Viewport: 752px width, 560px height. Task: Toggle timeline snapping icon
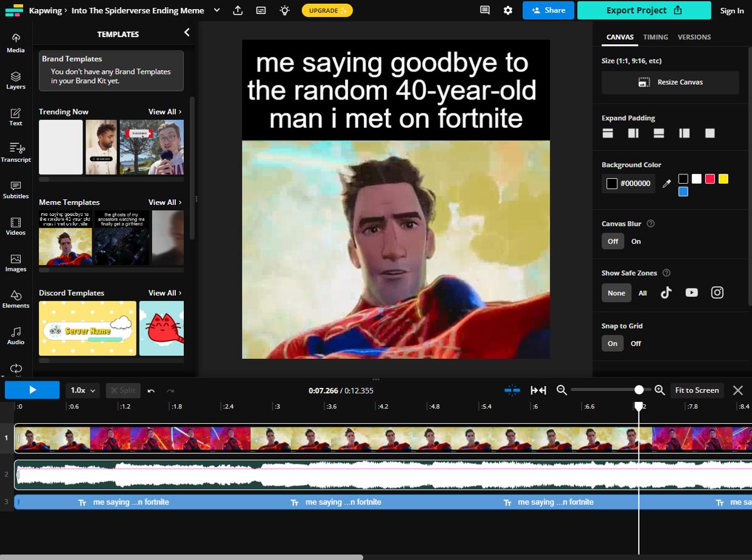pos(512,390)
